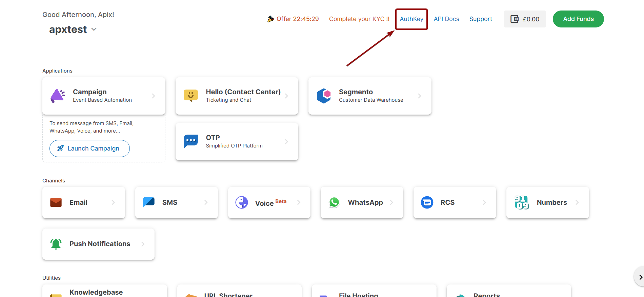Click the RCS message icon
Viewport: 644px width, 297px height.
coord(427,202)
